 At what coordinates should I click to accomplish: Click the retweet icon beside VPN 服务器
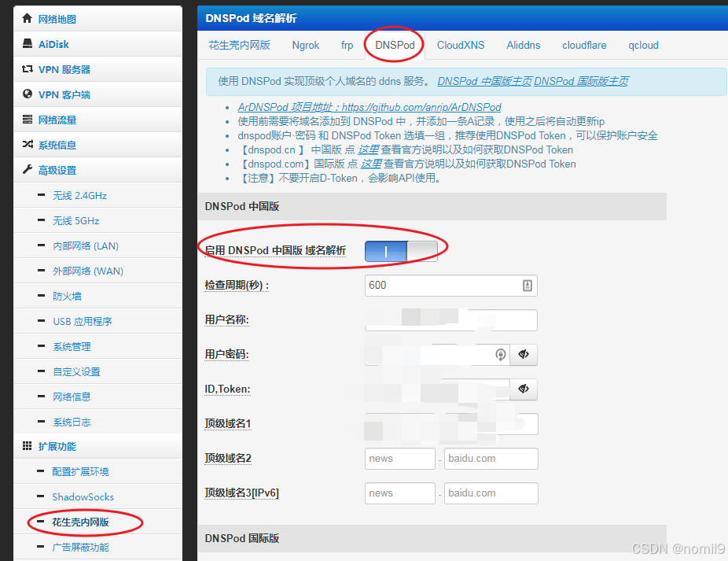click(28, 68)
